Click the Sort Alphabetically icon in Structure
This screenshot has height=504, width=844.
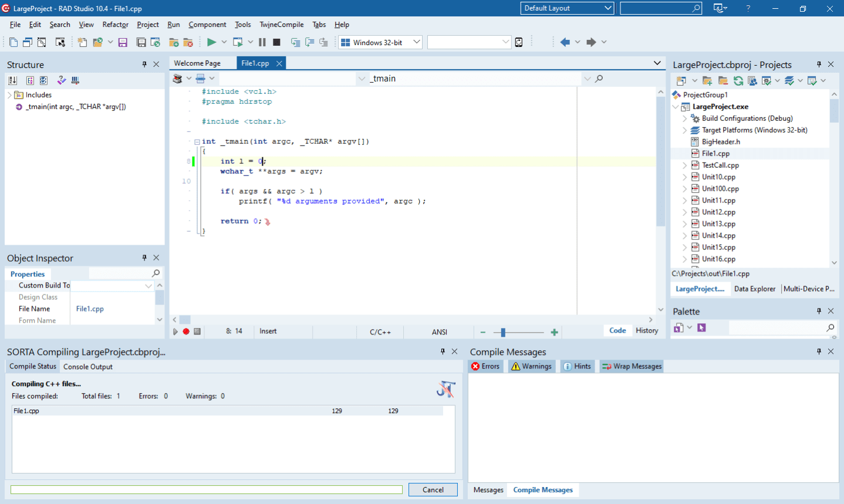pyautogui.click(x=13, y=80)
